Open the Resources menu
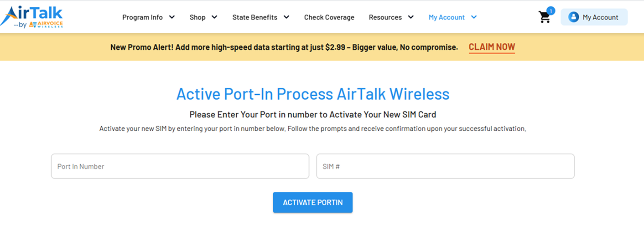 pyautogui.click(x=385, y=17)
